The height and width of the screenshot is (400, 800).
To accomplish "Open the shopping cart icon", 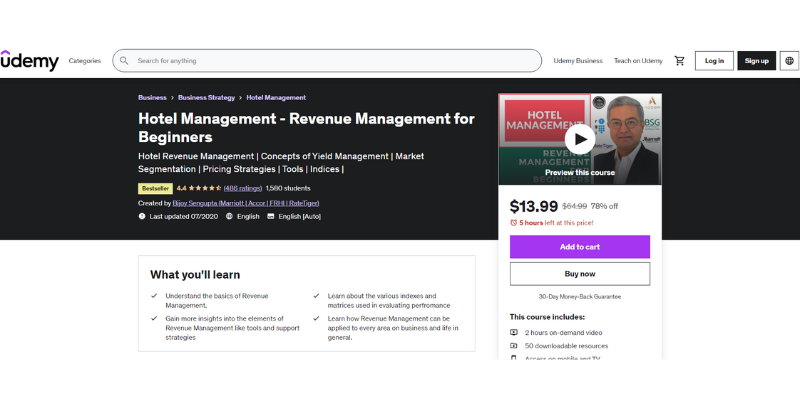I will pos(680,61).
